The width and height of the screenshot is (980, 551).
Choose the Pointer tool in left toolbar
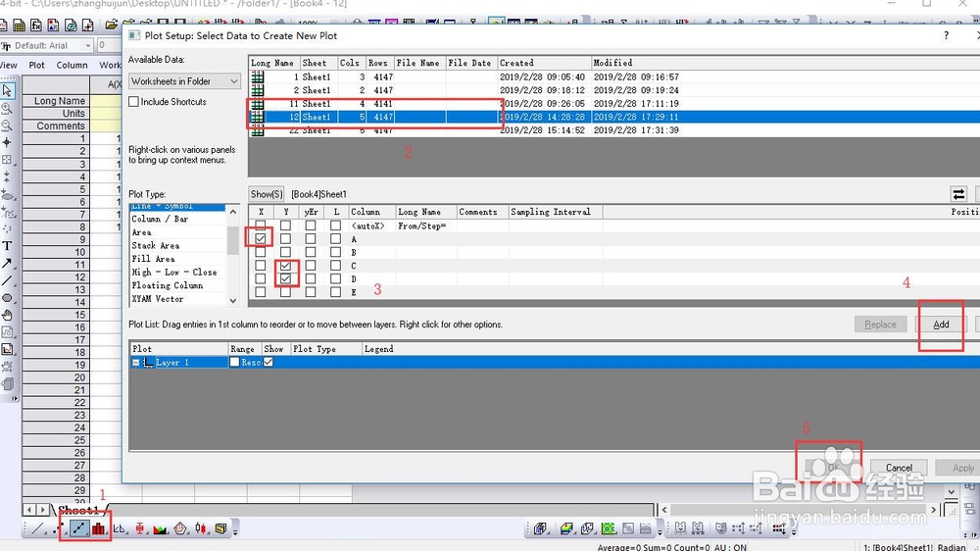[8, 90]
